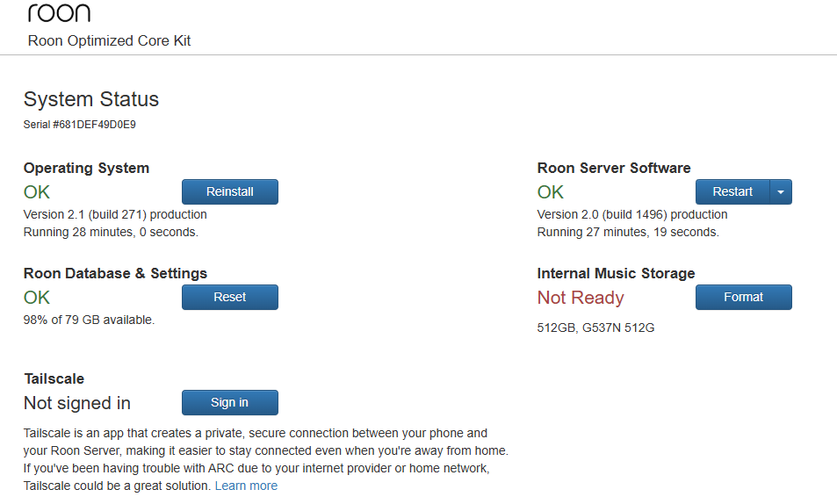The image size is (837, 504).
Task: Click the Tailscale section heading
Action: coord(54,378)
